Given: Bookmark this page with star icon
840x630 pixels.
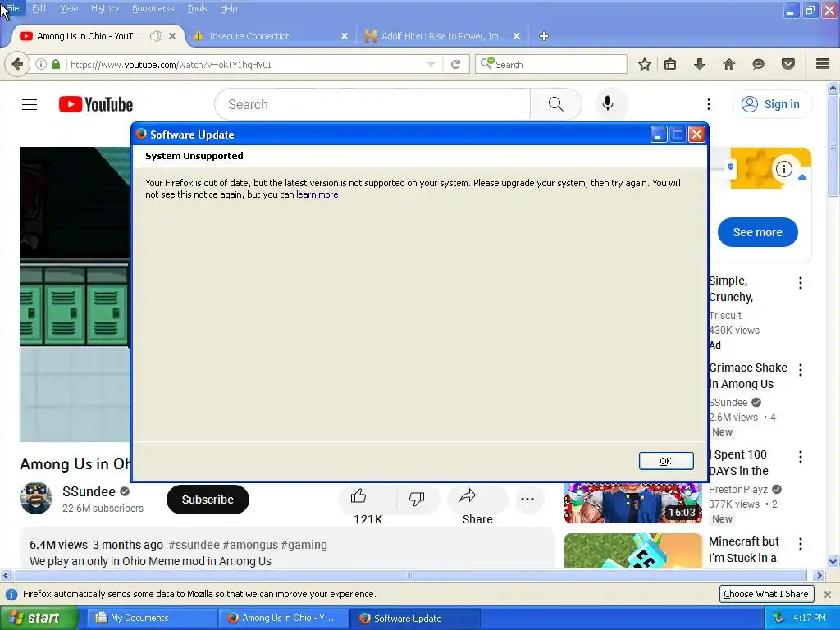Looking at the screenshot, I should pos(645,64).
